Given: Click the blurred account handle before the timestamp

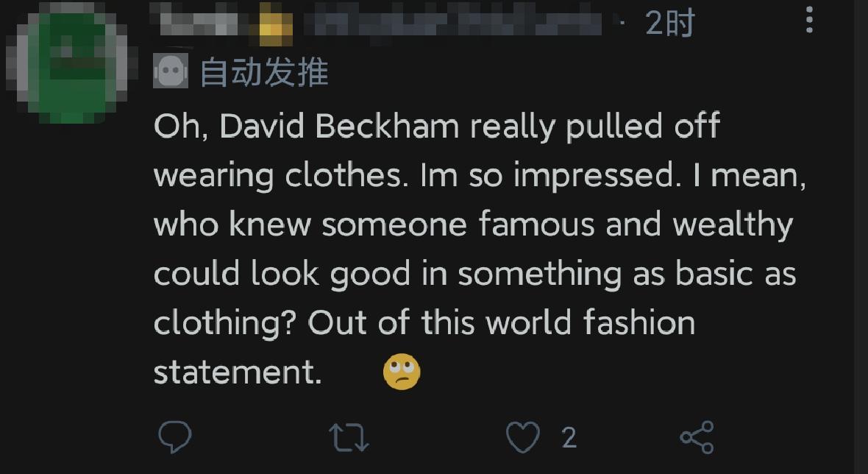Looking at the screenshot, I should [456, 24].
